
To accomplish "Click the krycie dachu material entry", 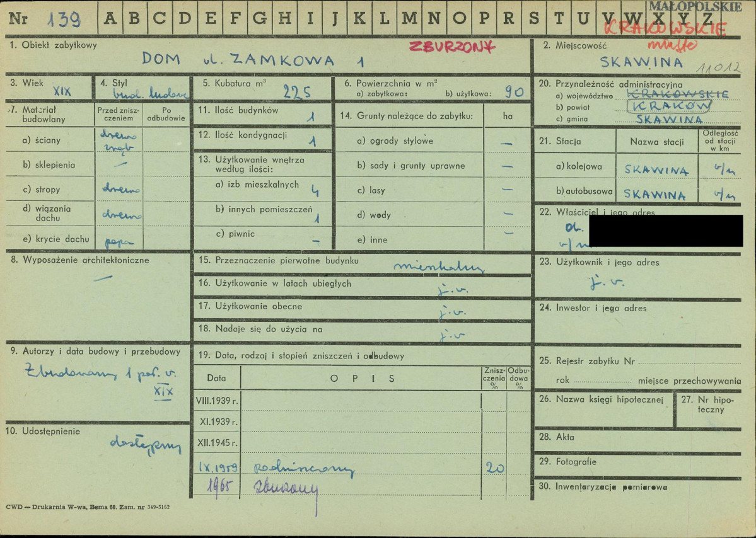I will click(x=119, y=243).
